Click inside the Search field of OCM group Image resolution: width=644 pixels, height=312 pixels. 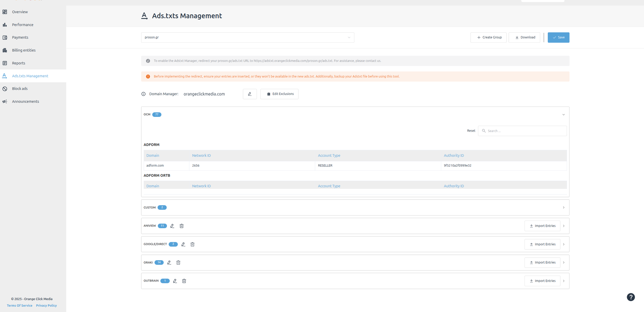click(522, 131)
